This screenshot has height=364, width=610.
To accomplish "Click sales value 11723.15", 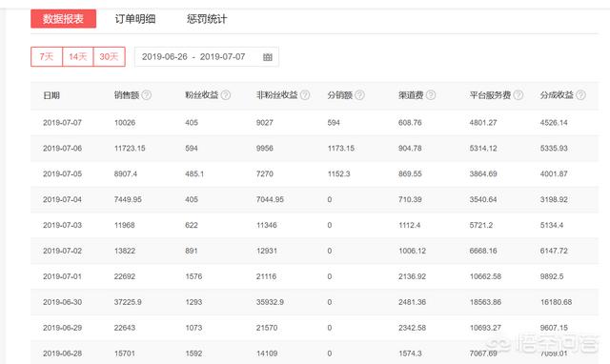I will (x=130, y=148).
